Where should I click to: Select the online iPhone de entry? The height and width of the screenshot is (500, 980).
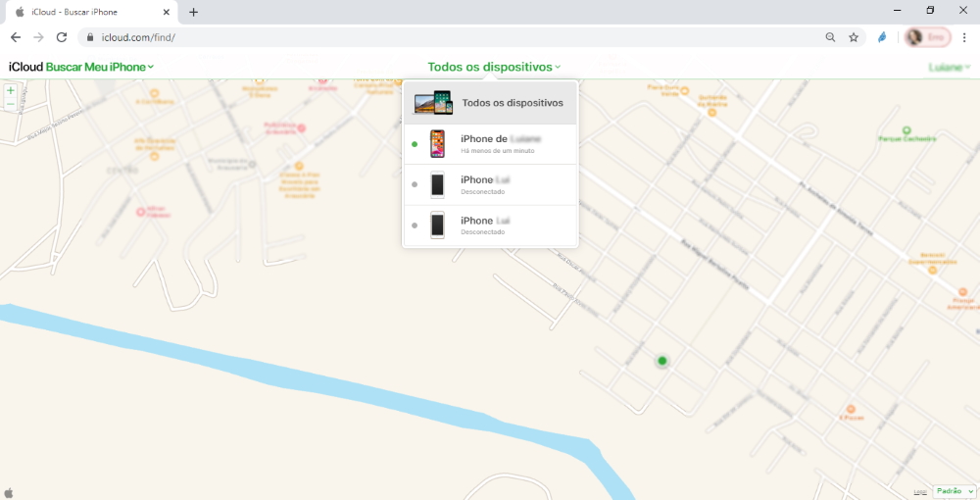pos(490,144)
